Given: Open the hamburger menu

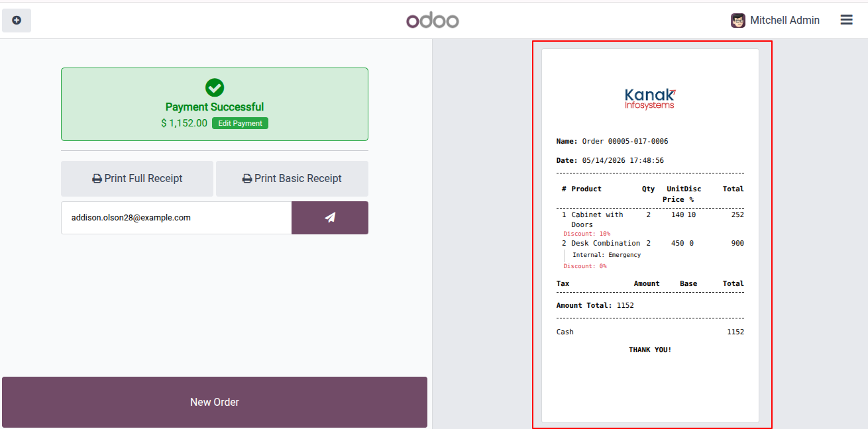Looking at the screenshot, I should (x=846, y=21).
